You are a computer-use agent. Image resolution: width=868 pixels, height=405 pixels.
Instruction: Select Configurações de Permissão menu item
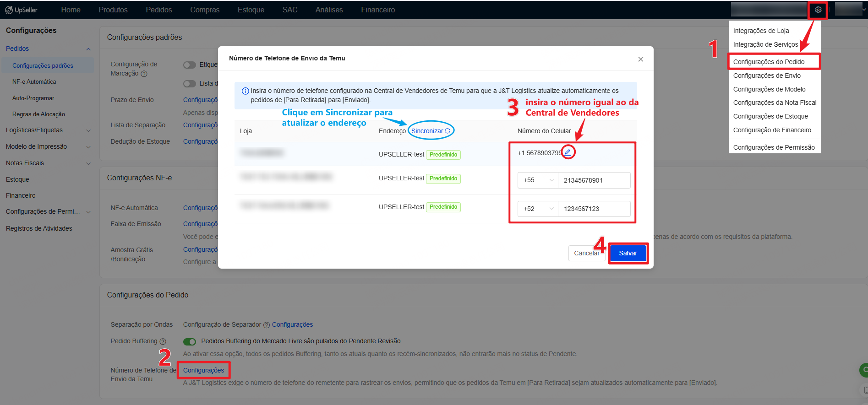[x=775, y=147]
